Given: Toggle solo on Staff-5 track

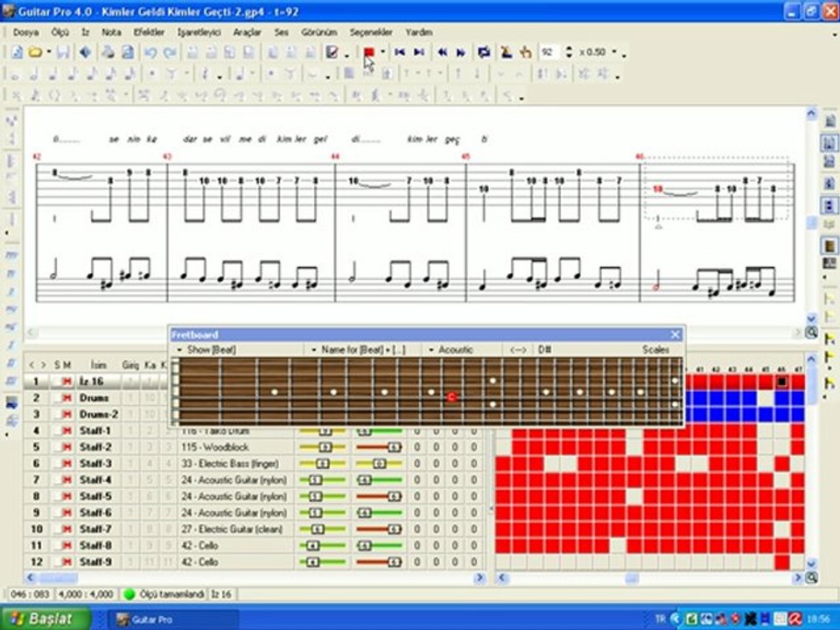Looking at the screenshot, I should point(57,497).
